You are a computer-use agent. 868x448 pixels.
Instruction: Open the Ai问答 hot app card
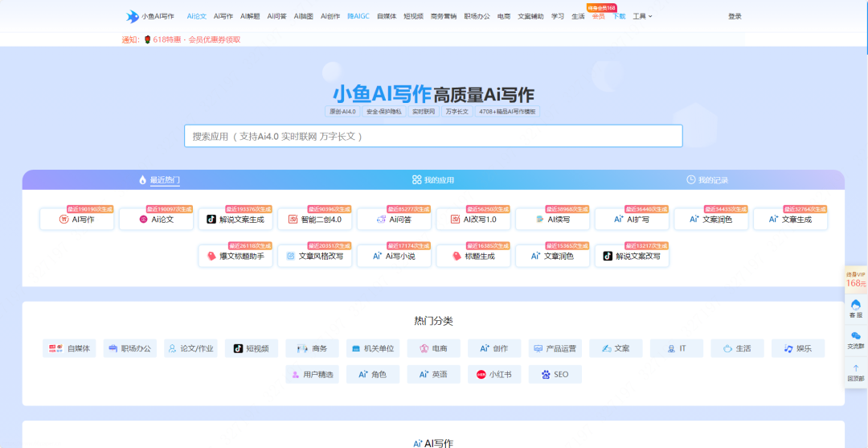[394, 220]
